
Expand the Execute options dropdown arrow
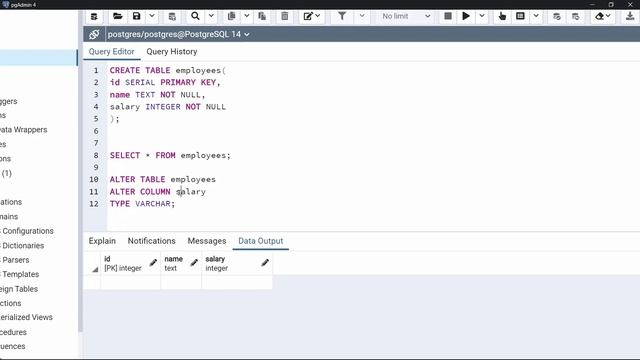click(482, 16)
